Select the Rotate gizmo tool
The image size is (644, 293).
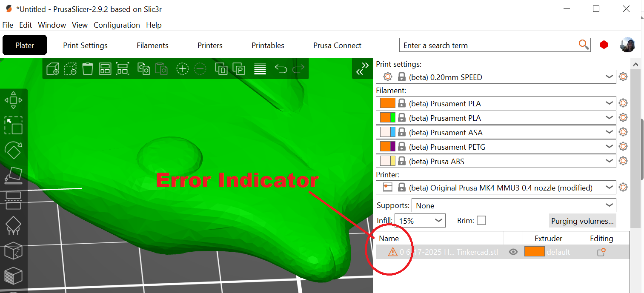(x=13, y=150)
